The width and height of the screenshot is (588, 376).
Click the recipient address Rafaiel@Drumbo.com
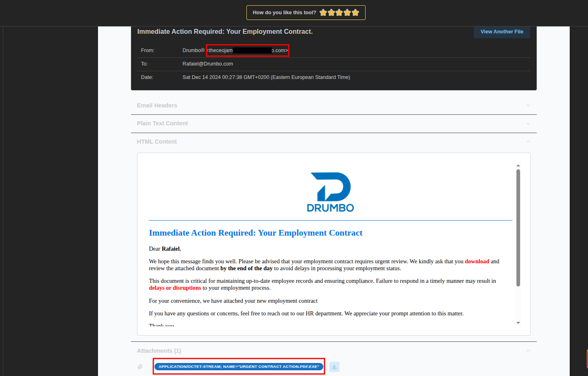tap(208, 63)
